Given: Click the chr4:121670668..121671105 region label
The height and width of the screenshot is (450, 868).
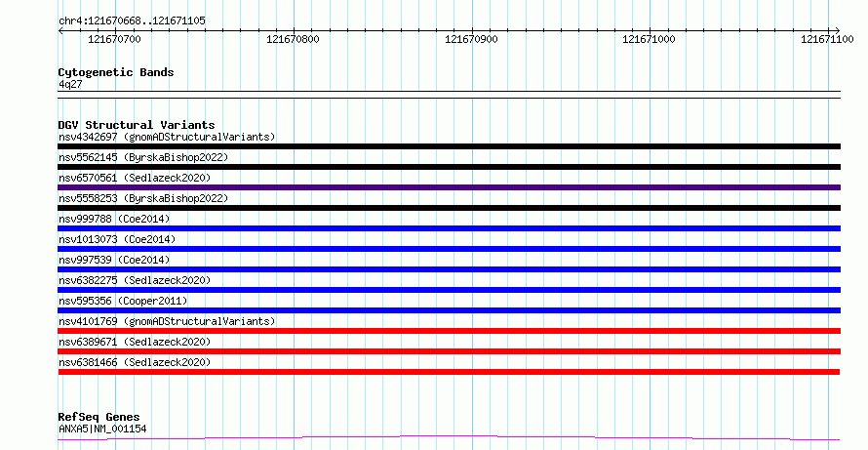Looking at the screenshot, I should click(132, 21).
